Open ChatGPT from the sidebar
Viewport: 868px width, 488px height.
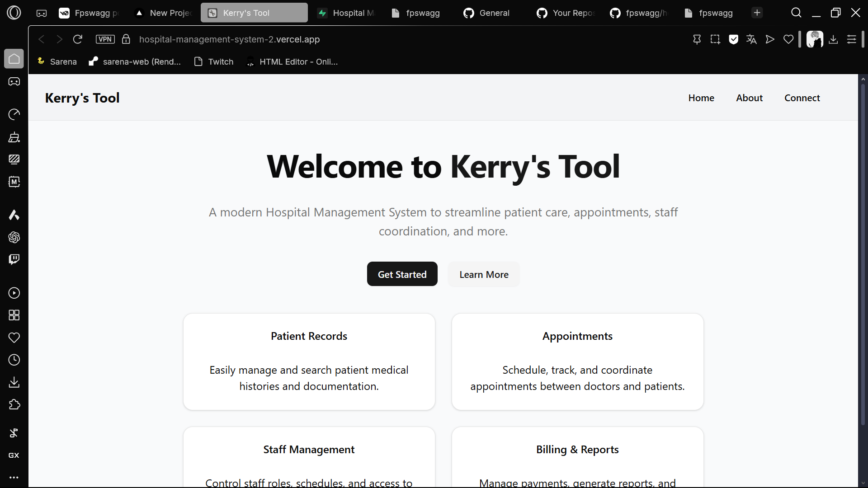pos(14,237)
